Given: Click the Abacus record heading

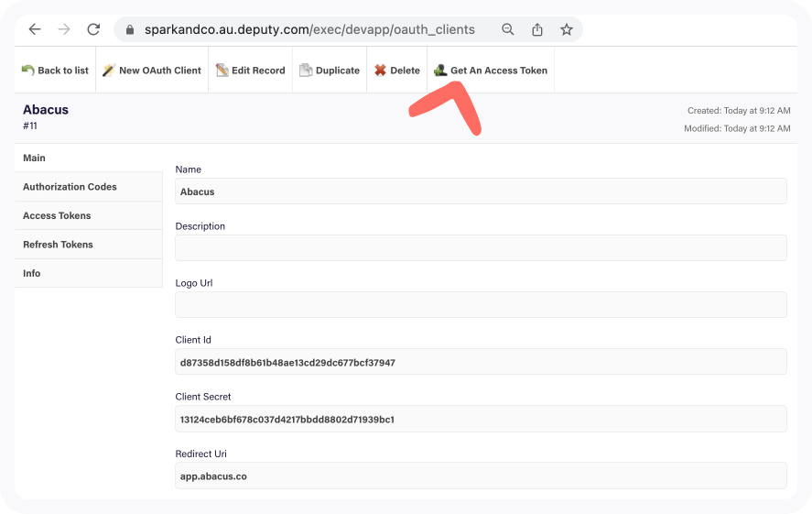Looking at the screenshot, I should (46, 110).
